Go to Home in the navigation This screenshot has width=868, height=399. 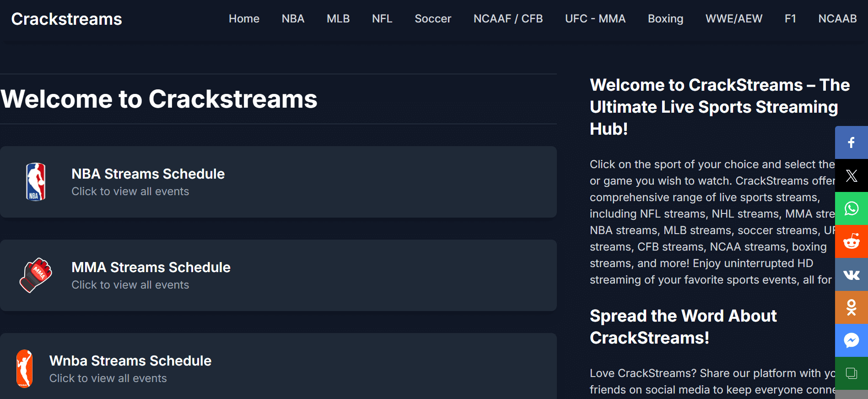244,19
